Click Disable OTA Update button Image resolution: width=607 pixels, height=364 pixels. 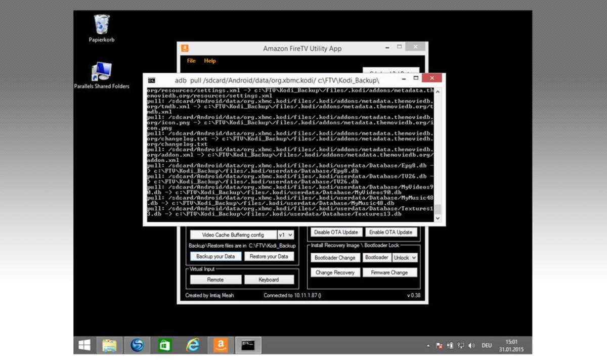tap(336, 232)
